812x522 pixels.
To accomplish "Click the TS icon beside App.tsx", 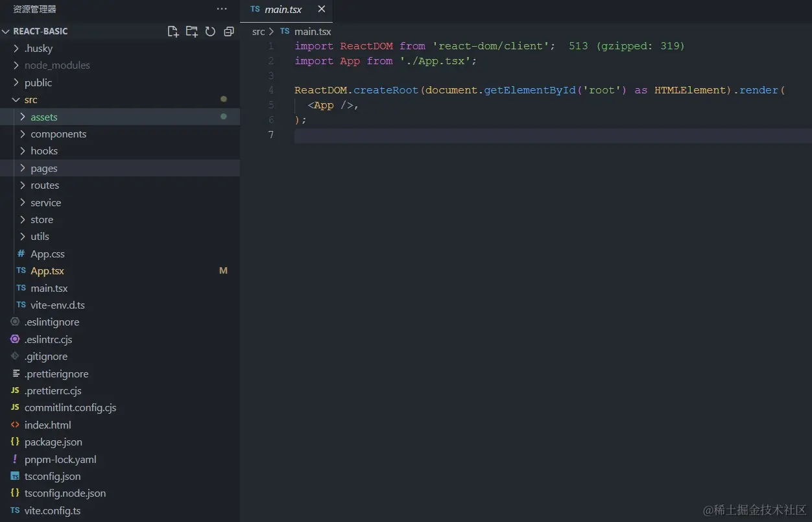I will click(21, 270).
